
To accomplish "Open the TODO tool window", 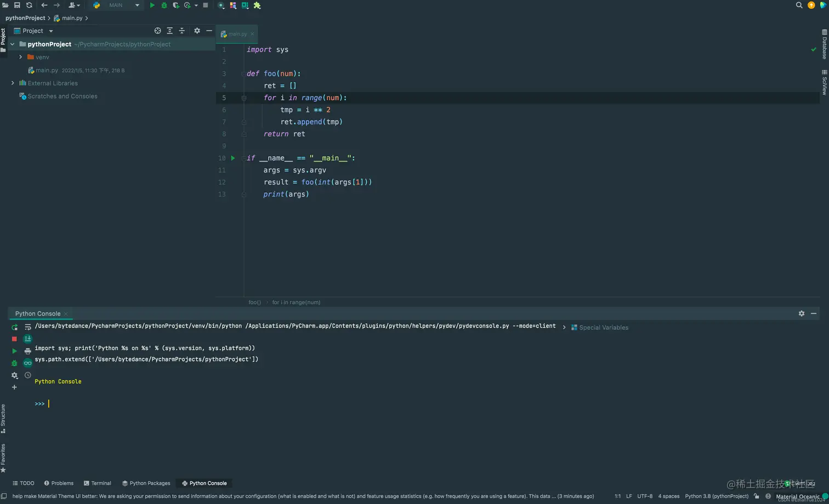I will pos(24,483).
